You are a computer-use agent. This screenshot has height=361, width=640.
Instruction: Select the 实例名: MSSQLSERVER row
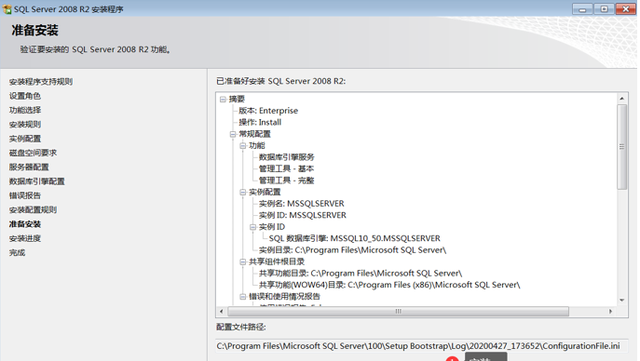[x=302, y=203]
